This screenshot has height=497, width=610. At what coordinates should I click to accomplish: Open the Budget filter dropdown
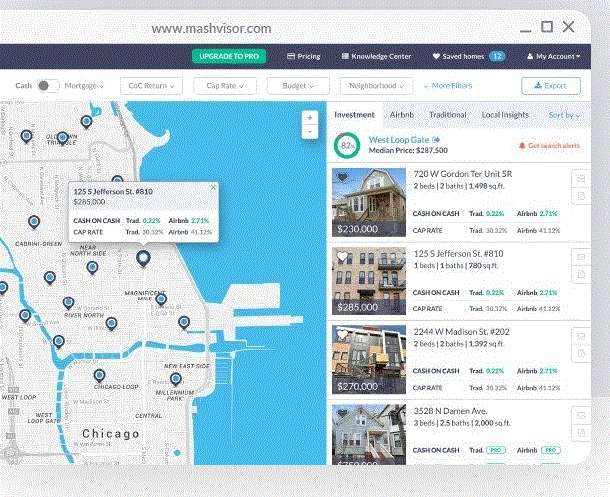coord(298,86)
